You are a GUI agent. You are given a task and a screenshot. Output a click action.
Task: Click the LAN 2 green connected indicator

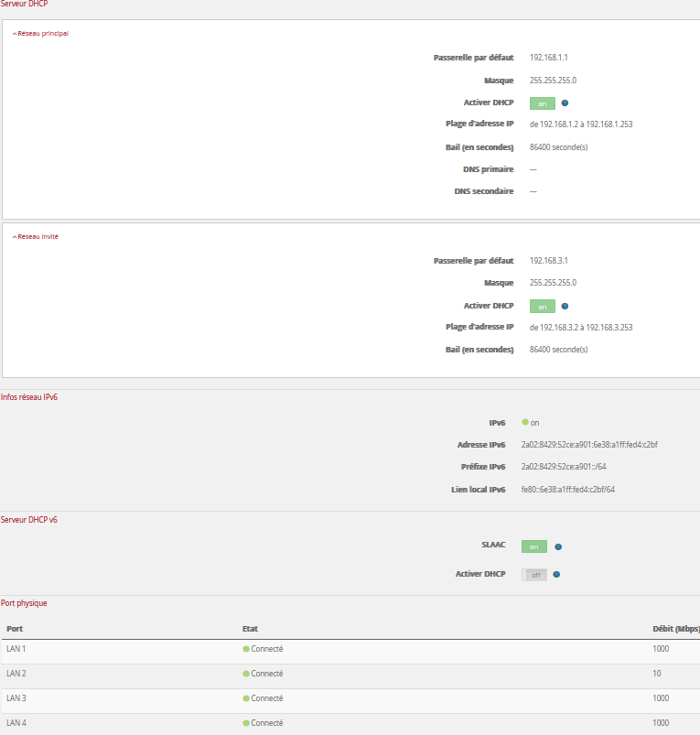click(246, 674)
